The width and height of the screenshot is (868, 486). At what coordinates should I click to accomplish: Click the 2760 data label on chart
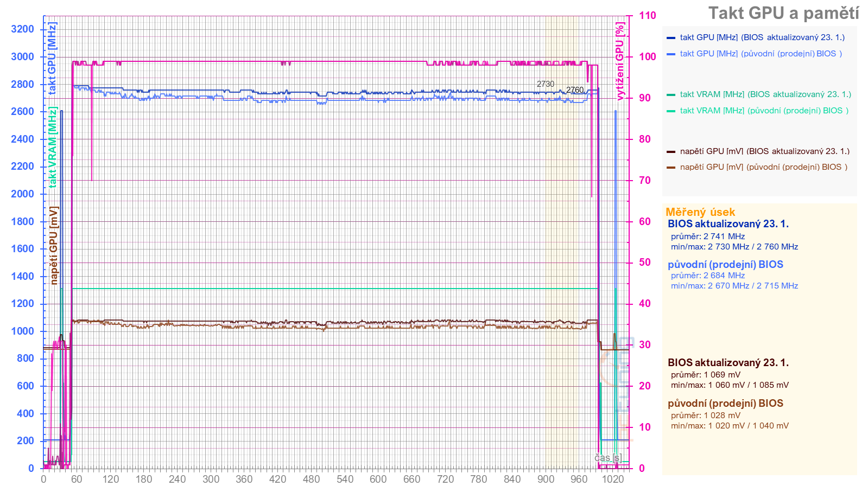pyautogui.click(x=575, y=90)
